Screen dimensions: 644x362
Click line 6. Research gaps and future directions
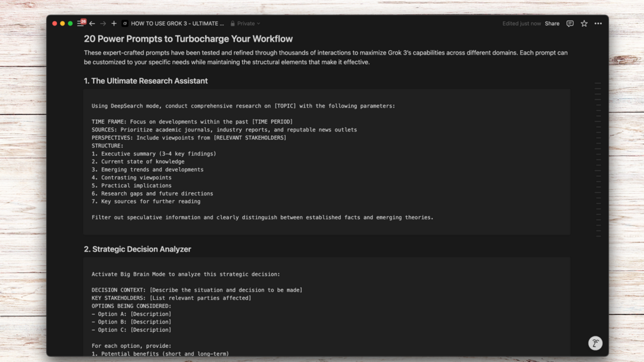[153, 193]
